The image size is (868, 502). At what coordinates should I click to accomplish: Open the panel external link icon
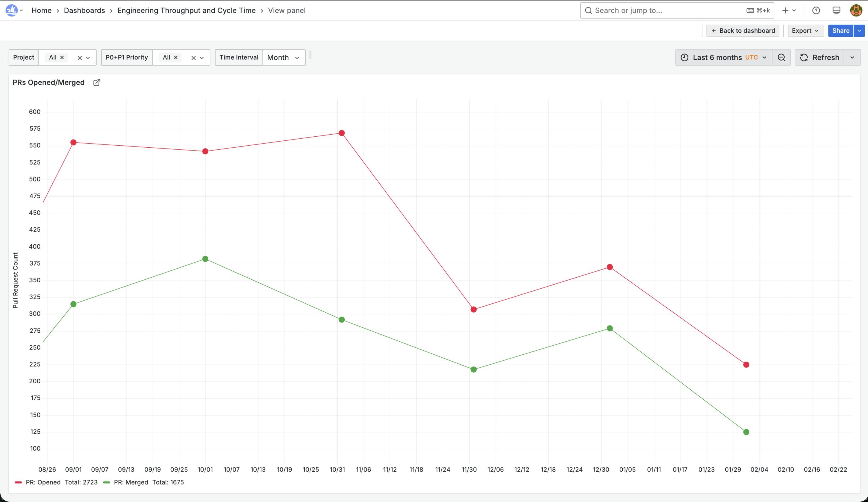tap(97, 82)
